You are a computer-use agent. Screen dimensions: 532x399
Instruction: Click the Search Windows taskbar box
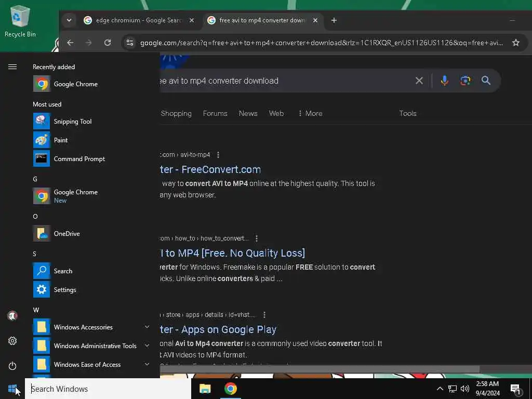point(108,389)
